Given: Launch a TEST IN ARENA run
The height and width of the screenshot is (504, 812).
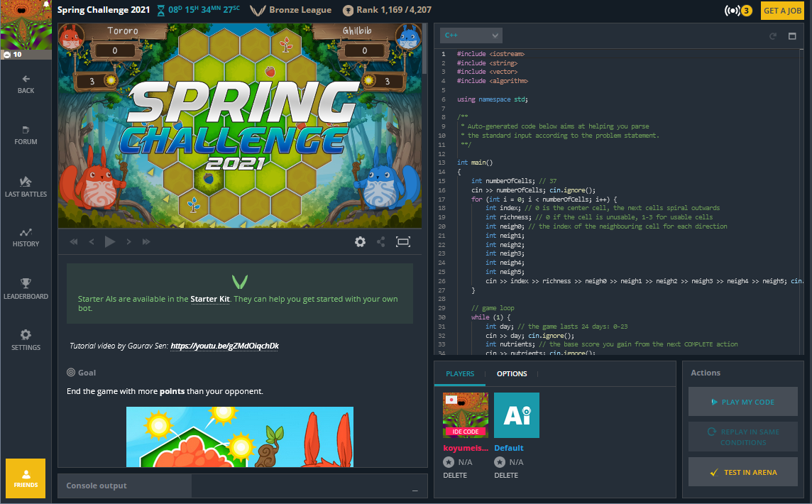Looking at the screenshot, I should point(743,471).
